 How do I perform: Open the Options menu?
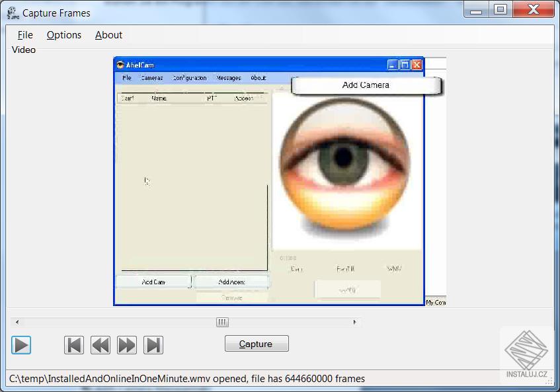64,35
